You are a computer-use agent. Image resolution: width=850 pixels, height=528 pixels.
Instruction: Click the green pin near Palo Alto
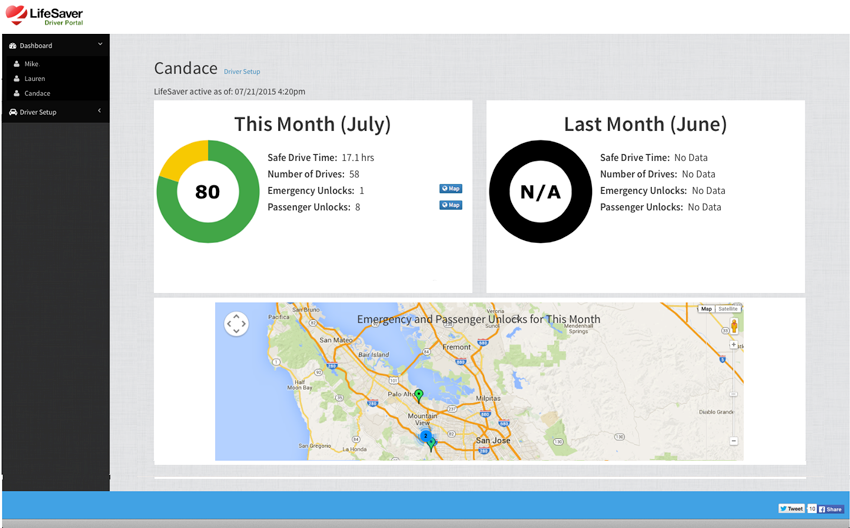point(418,396)
